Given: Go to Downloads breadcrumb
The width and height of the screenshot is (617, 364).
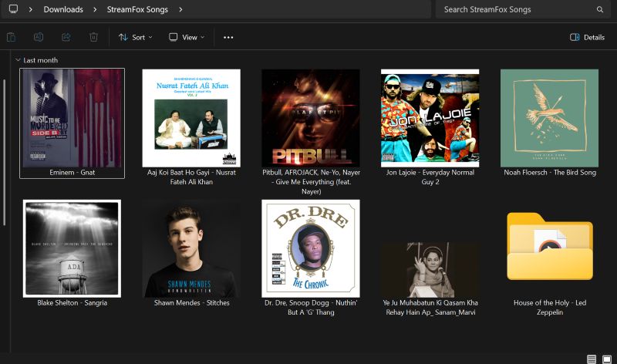Looking at the screenshot, I should click(63, 9).
